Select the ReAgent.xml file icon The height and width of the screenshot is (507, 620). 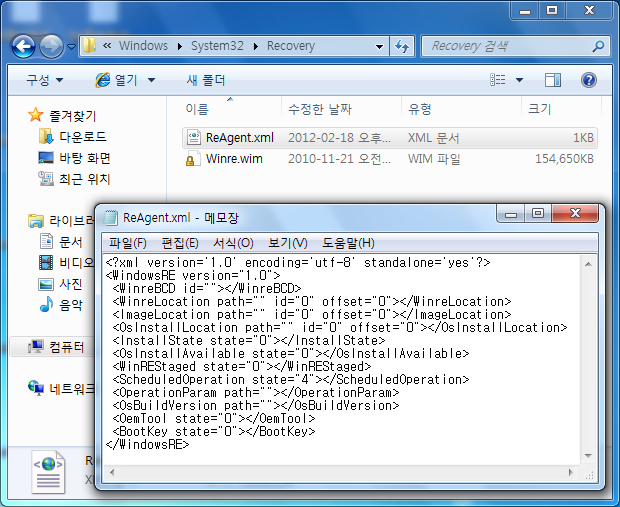click(193, 138)
